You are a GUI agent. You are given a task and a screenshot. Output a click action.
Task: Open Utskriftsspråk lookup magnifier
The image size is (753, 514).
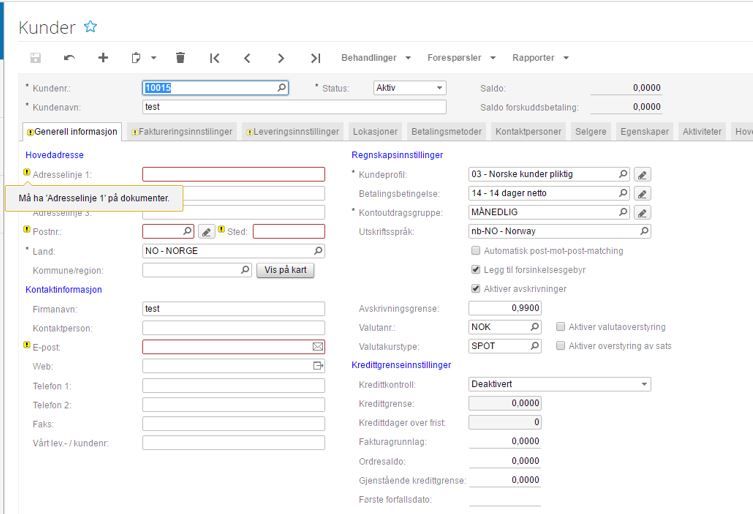(644, 231)
